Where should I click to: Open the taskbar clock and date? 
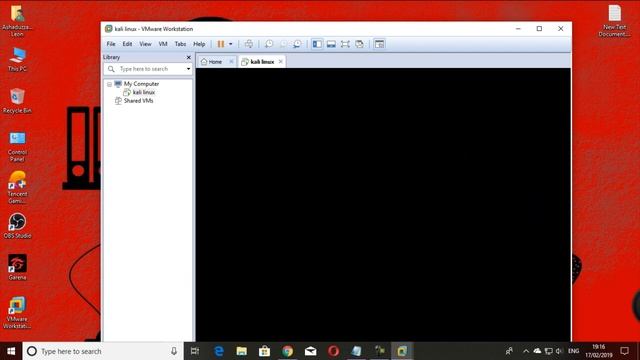click(598, 351)
